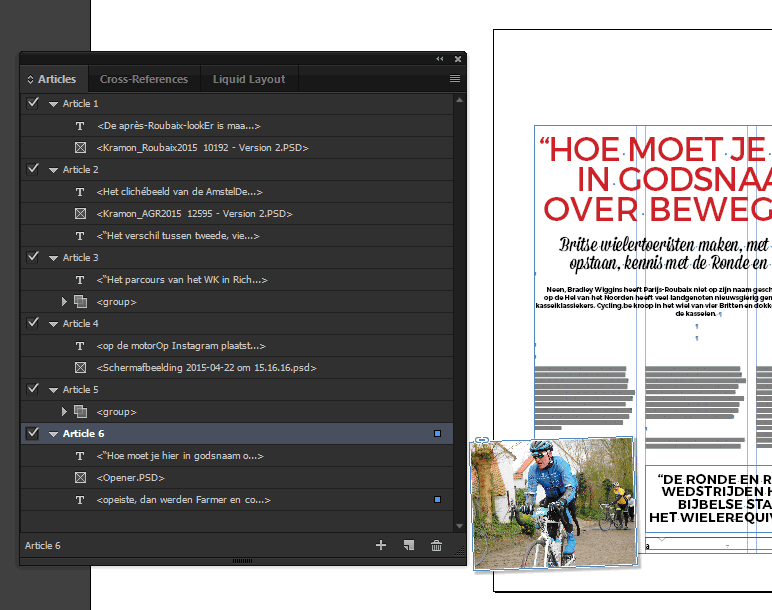772x610 pixels.
Task: Expand the group under Article 5
Action: pos(64,412)
